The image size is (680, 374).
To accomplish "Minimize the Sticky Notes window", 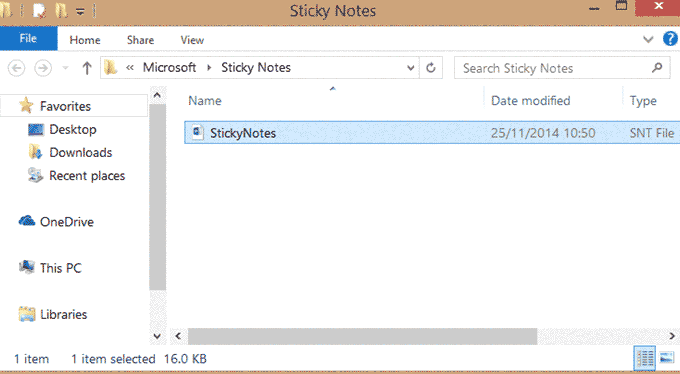I will coord(595,8).
